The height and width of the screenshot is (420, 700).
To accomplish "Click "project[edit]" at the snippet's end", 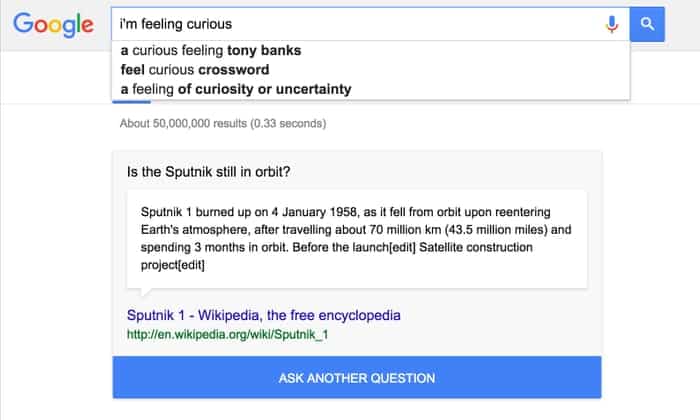I will pos(173,265).
